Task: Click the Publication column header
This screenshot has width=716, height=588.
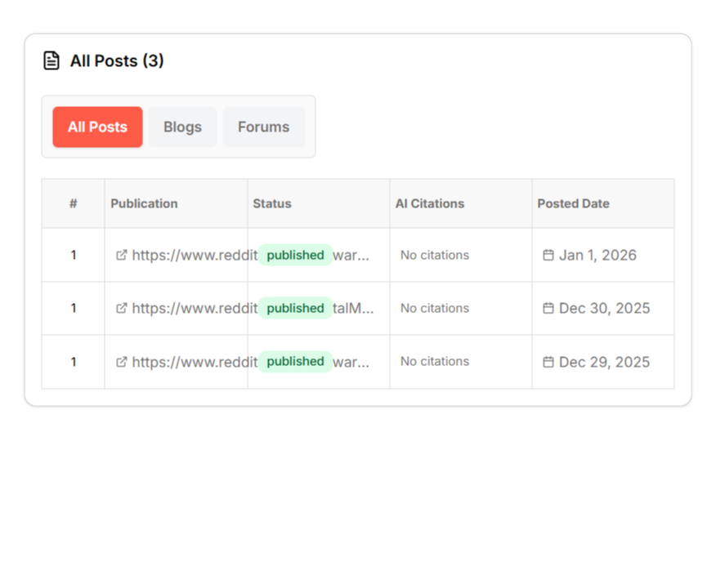Action: 144,203
